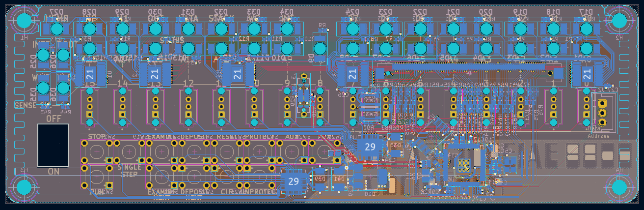Select the bottom-right corner mounting hole
This screenshot has height=210, width=644.
(619, 187)
